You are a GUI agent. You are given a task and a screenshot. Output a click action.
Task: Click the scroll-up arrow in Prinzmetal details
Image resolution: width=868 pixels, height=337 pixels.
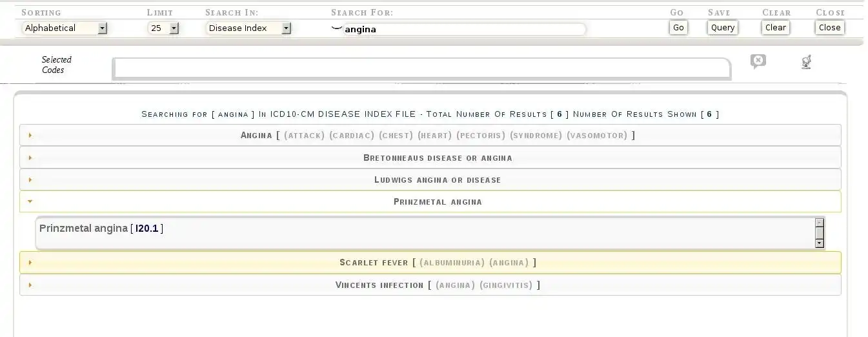(x=820, y=223)
